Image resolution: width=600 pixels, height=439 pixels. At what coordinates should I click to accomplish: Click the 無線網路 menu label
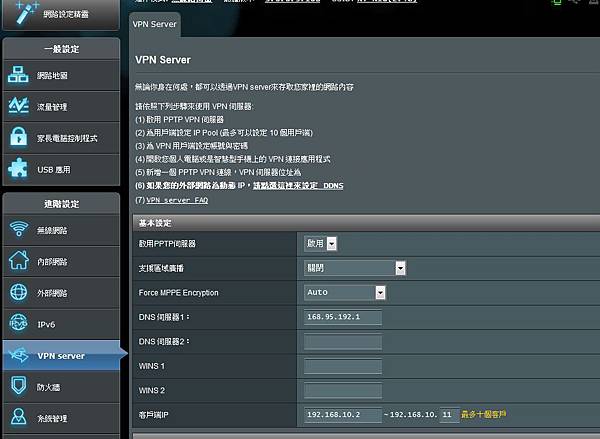pyautogui.click(x=52, y=230)
